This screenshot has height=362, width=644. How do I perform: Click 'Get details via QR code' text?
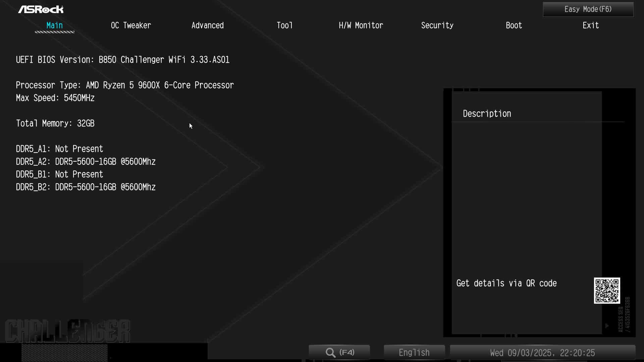click(x=506, y=283)
